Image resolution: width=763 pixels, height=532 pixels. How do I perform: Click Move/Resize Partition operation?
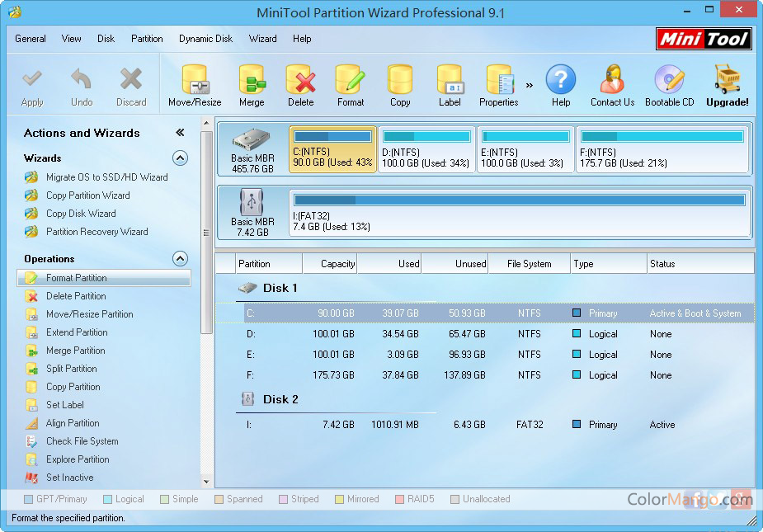pos(90,314)
